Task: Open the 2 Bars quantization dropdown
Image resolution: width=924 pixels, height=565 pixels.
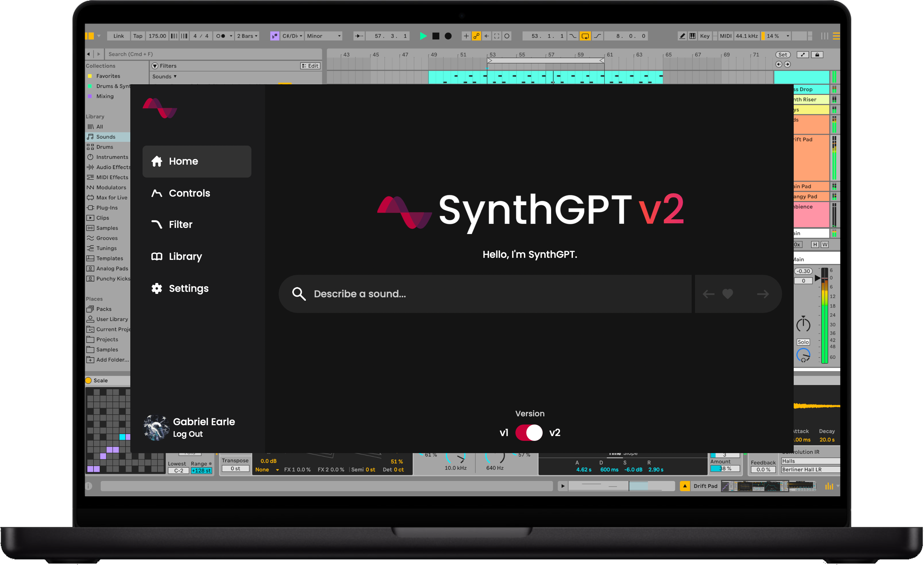Action: coord(247,36)
